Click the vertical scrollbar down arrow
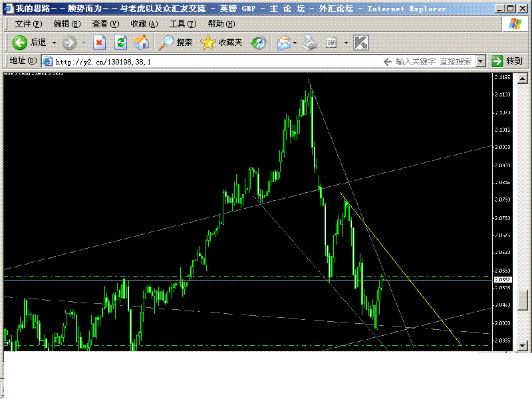Image resolution: width=532 pixels, height=399 pixels. tap(522, 346)
